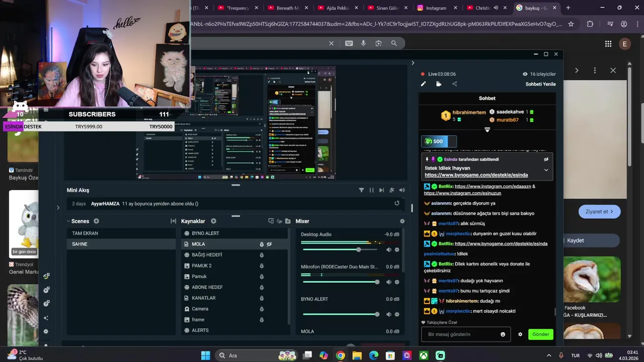644x362 pixels.
Task: Open Desktop Audio settings gear
Action: pos(397,249)
